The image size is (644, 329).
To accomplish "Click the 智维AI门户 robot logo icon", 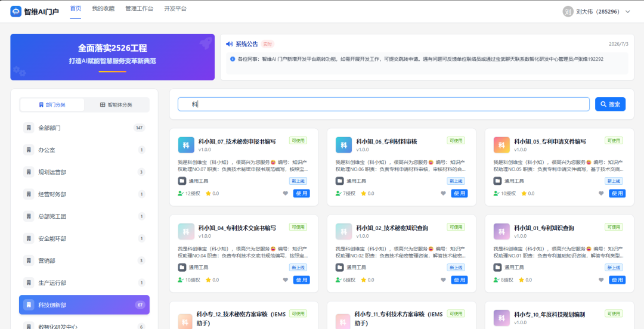I will tap(16, 11).
